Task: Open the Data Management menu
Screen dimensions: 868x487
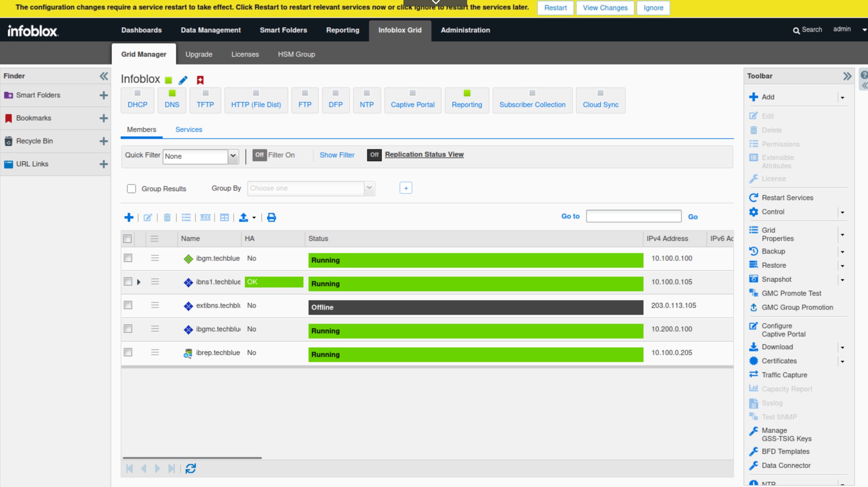Action: (210, 30)
